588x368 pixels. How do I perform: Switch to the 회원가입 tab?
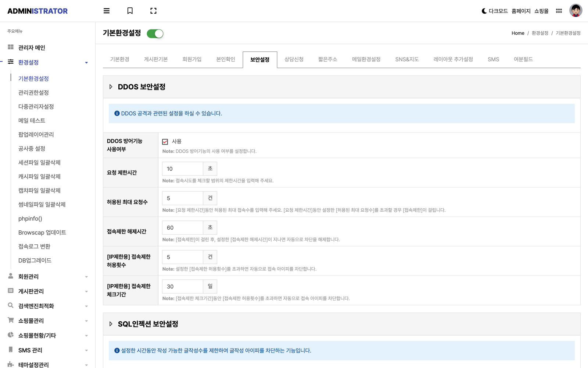tap(192, 59)
